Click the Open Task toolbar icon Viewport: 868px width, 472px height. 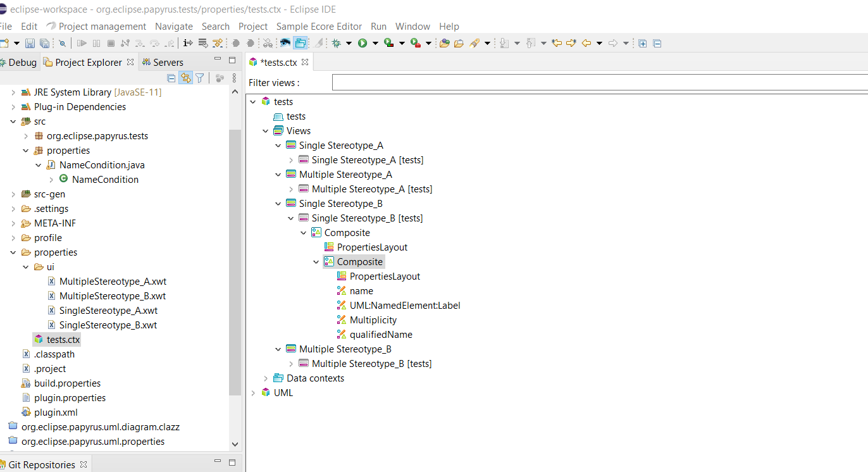pyautogui.click(x=459, y=43)
